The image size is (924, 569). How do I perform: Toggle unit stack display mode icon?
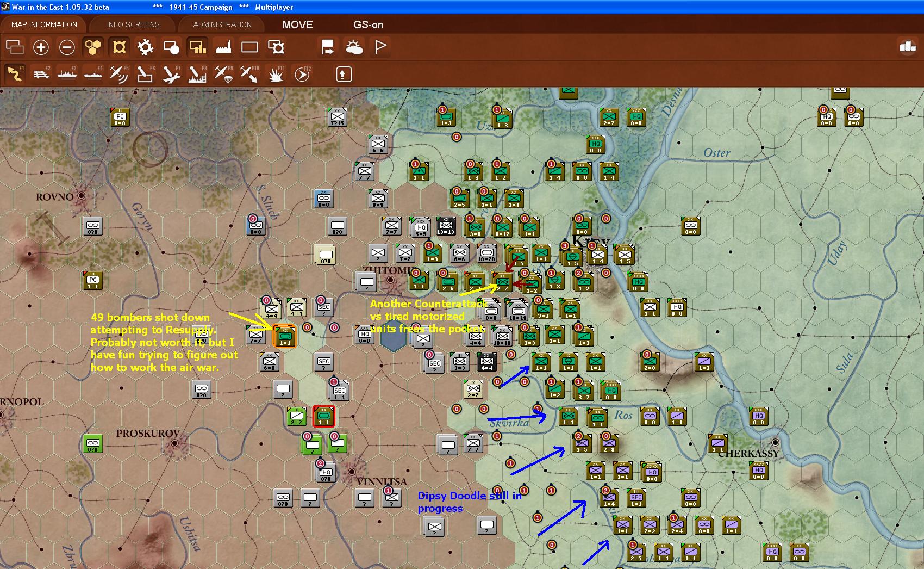tap(15, 47)
